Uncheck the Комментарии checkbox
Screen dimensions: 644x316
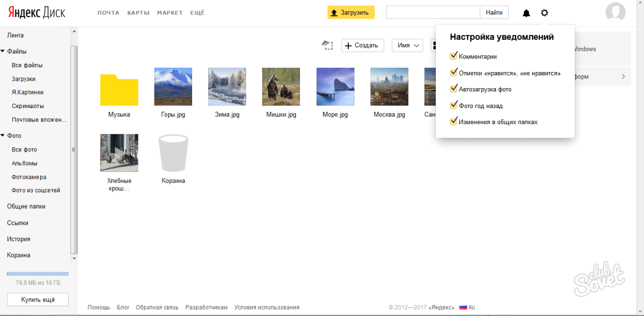tap(454, 56)
